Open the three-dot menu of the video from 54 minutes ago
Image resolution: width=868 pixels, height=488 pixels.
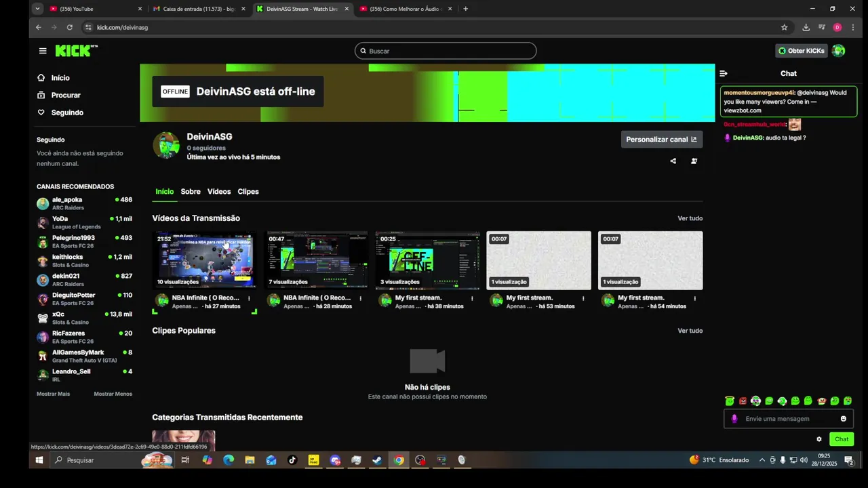click(694, 298)
